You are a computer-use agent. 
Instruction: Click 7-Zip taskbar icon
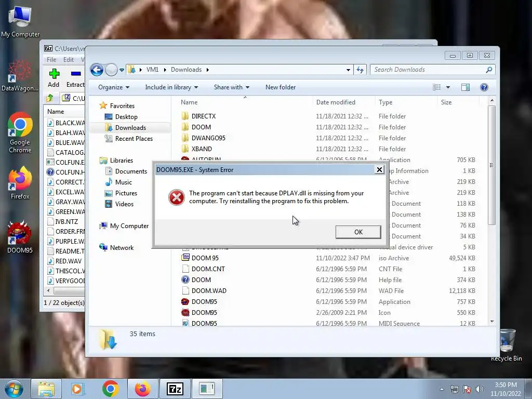click(175, 389)
